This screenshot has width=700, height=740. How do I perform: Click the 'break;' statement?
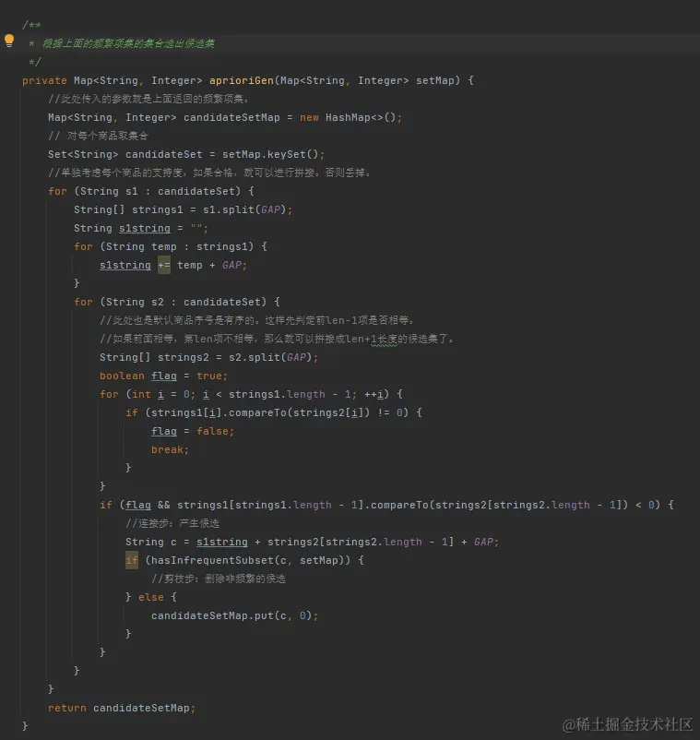(170, 449)
